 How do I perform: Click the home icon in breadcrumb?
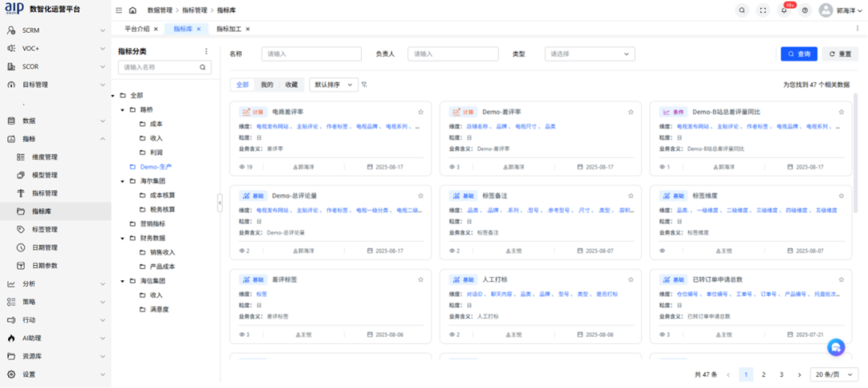click(x=133, y=10)
